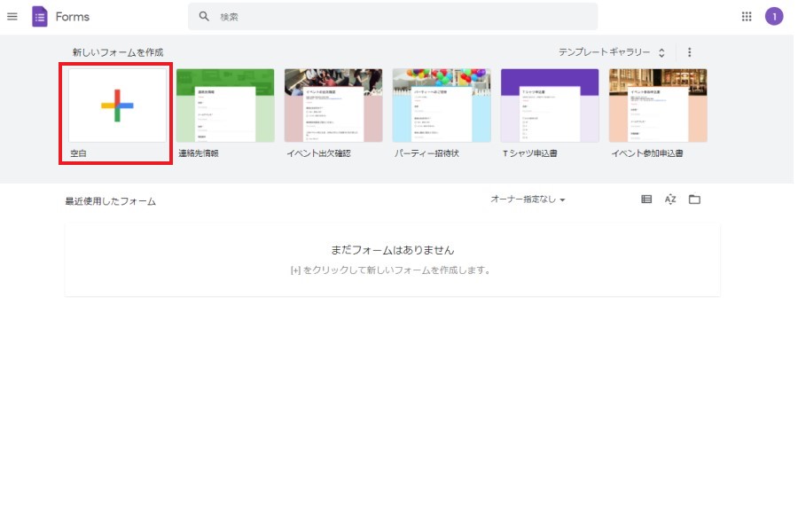Click into the 検索 search field

399,17
